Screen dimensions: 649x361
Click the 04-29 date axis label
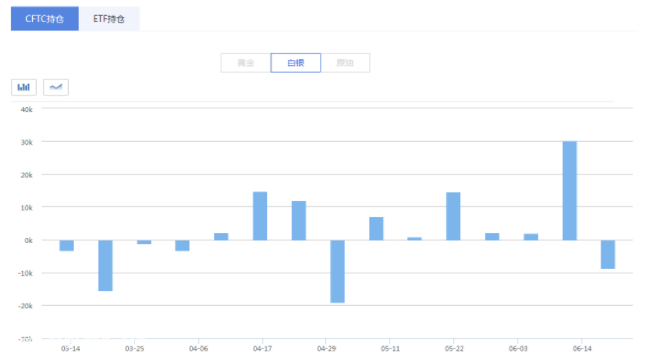(326, 349)
